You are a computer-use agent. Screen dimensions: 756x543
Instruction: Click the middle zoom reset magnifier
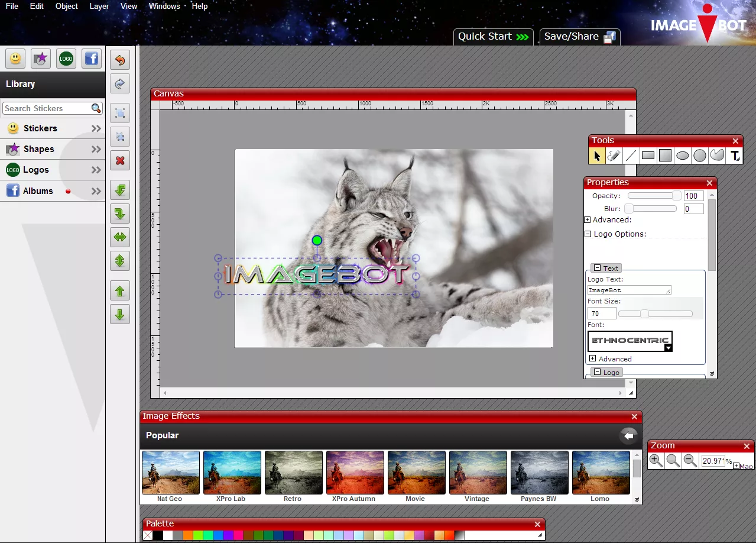673,460
